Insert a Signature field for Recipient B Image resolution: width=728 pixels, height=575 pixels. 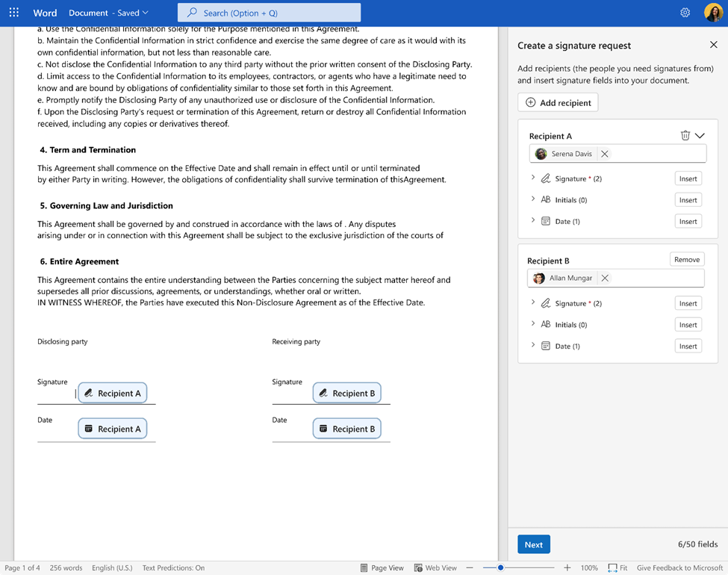point(688,303)
